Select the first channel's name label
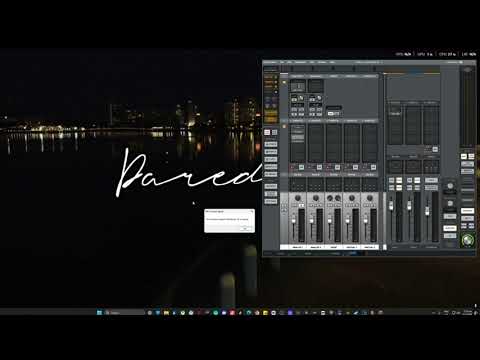 tap(298, 247)
